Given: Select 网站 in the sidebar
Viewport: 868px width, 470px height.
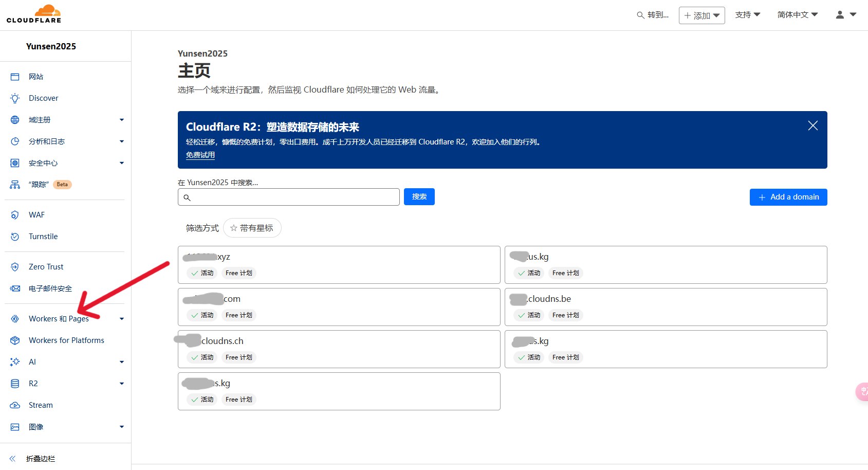Looking at the screenshot, I should click(36, 77).
